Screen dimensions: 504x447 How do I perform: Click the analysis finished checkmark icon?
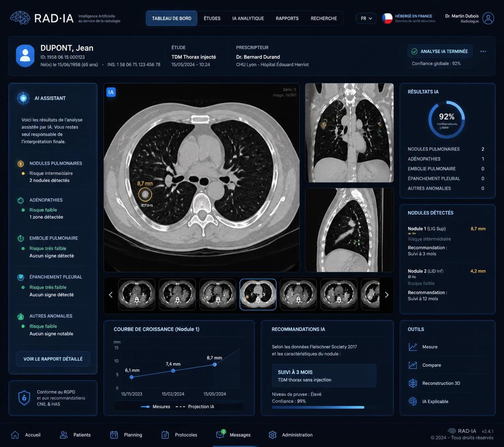[x=414, y=51]
